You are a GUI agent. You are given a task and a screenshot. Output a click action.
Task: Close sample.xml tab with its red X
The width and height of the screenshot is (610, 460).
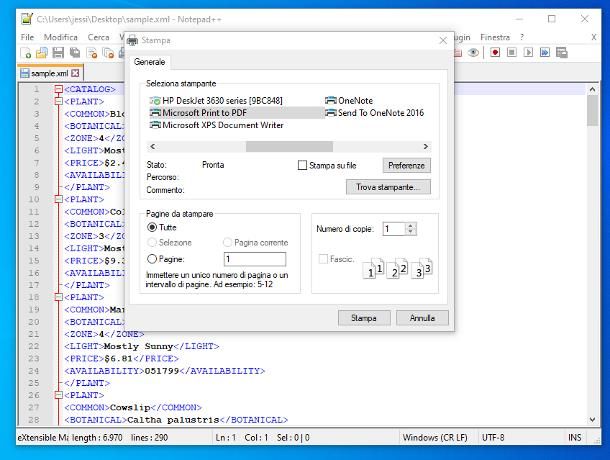pyautogui.click(x=75, y=73)
